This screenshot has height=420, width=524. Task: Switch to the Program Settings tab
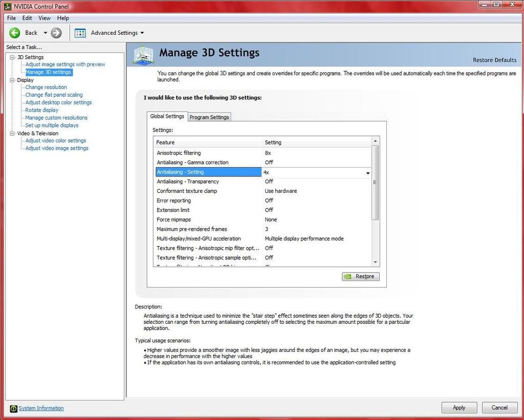tap(209, 117)
